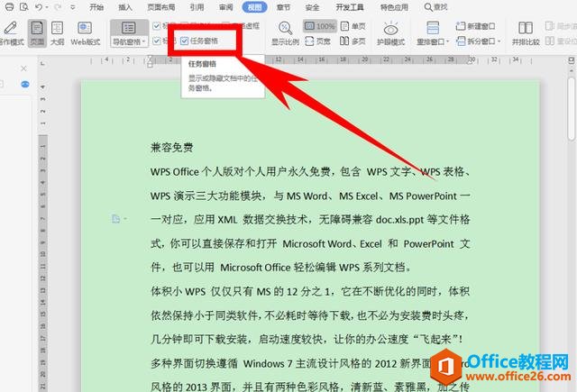The width and height of the screenshot is (577, 392).
Task: Choose 多页 multiple pages view
Action: [353, 41]
